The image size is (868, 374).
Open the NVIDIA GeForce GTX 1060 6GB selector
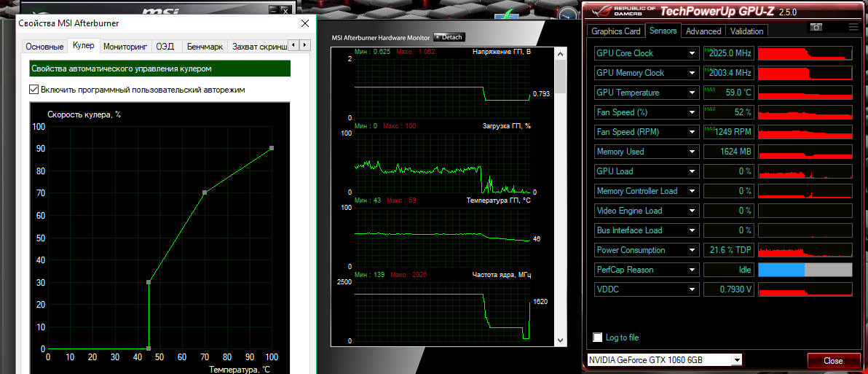pyautogui.click(x=664, y=360)
